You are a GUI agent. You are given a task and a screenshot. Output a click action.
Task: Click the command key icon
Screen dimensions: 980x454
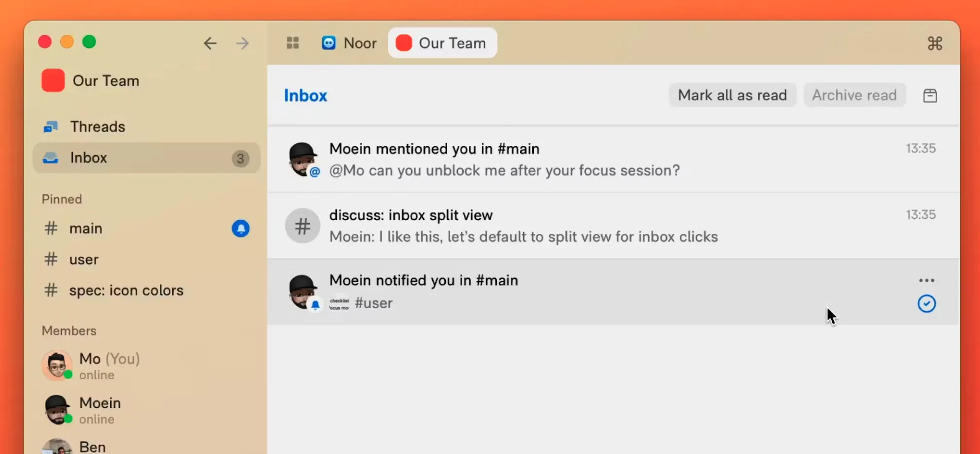[934, 43]
